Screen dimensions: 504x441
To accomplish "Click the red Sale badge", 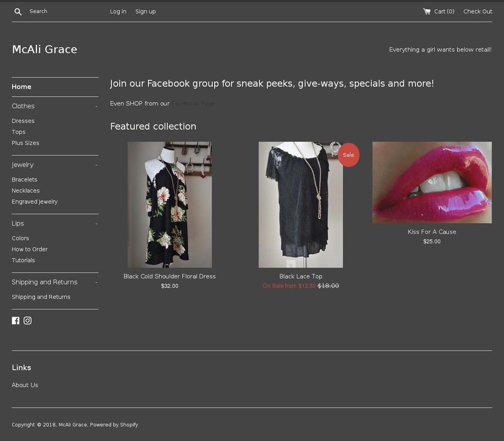I will (x=348, y=155).
